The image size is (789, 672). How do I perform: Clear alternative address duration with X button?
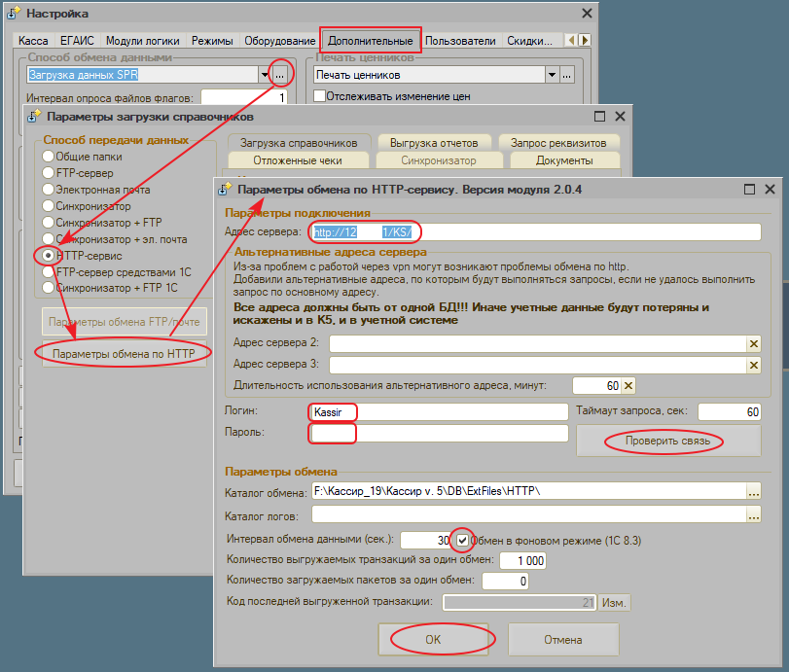point(628,386)
